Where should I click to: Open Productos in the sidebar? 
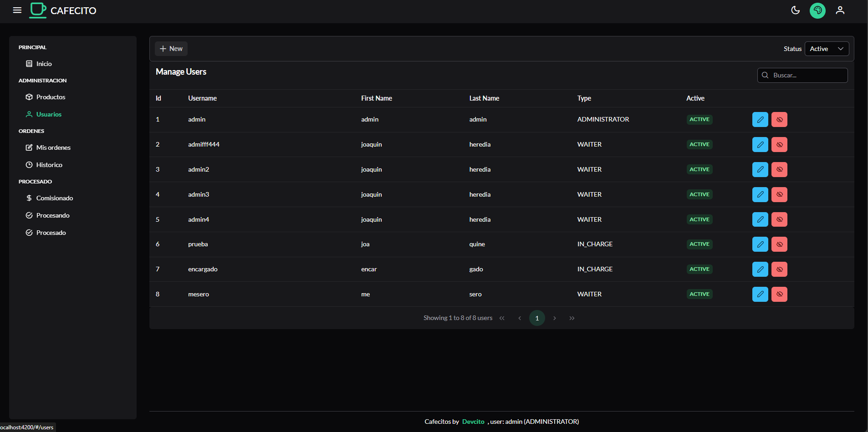(x=51, y=97)
